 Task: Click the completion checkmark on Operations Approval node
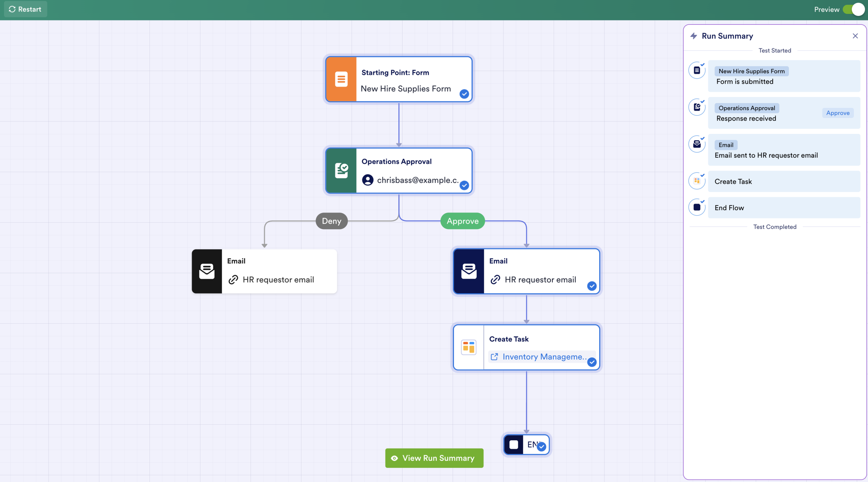click(464, 185)
